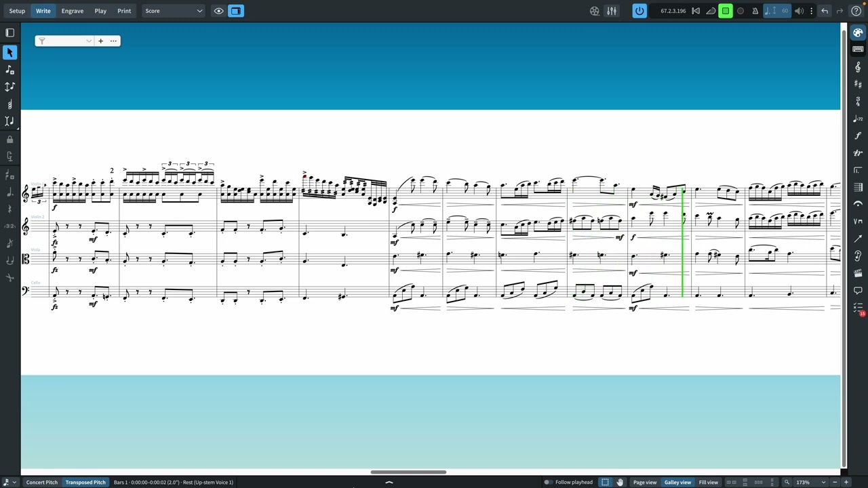Toggle the Follow playhead switch

548,482
